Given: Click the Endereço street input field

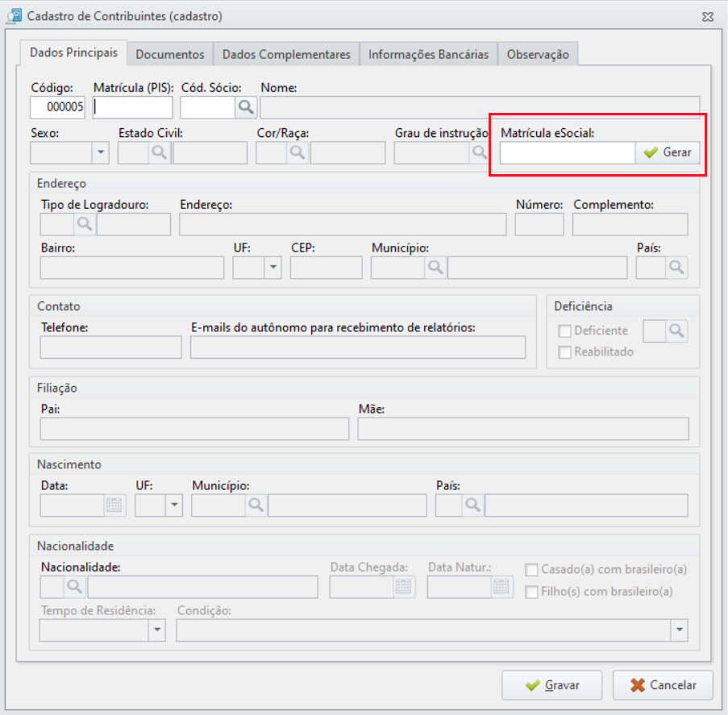Looking at the screenshot, I should pos(343,224).
